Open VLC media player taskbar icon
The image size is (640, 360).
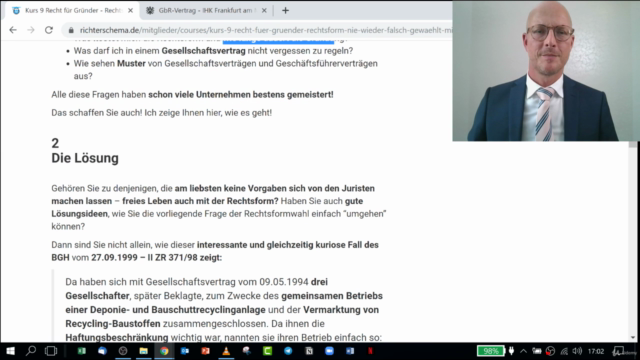[226, 351]
